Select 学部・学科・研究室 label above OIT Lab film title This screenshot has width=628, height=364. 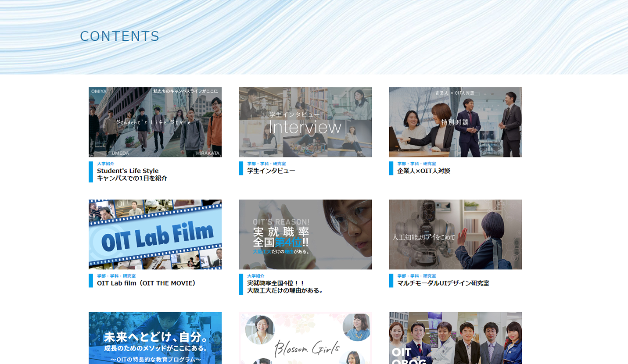(116, 276)
